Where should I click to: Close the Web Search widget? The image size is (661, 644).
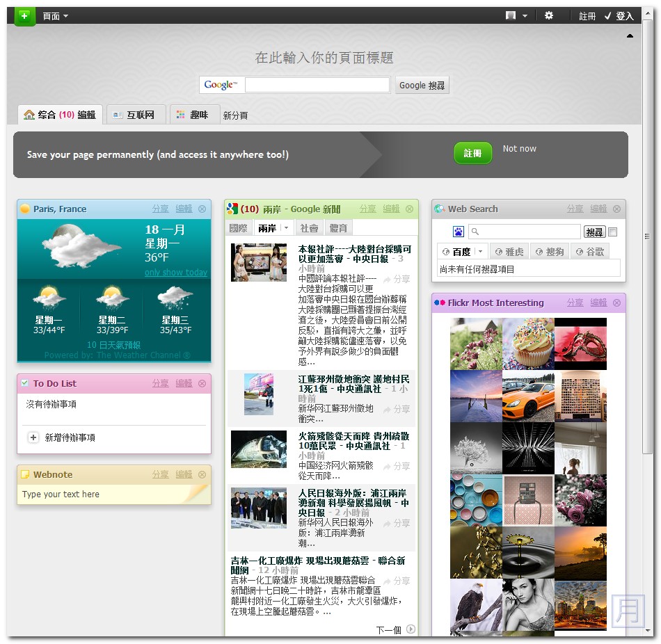pyautogui.click(x=616, y=209)
